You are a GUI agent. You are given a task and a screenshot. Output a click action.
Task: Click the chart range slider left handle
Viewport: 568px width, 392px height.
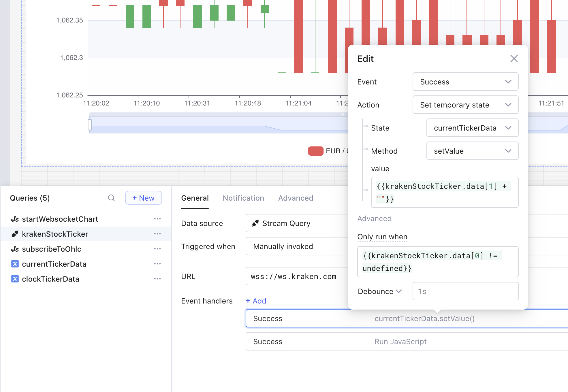point(90,125)
